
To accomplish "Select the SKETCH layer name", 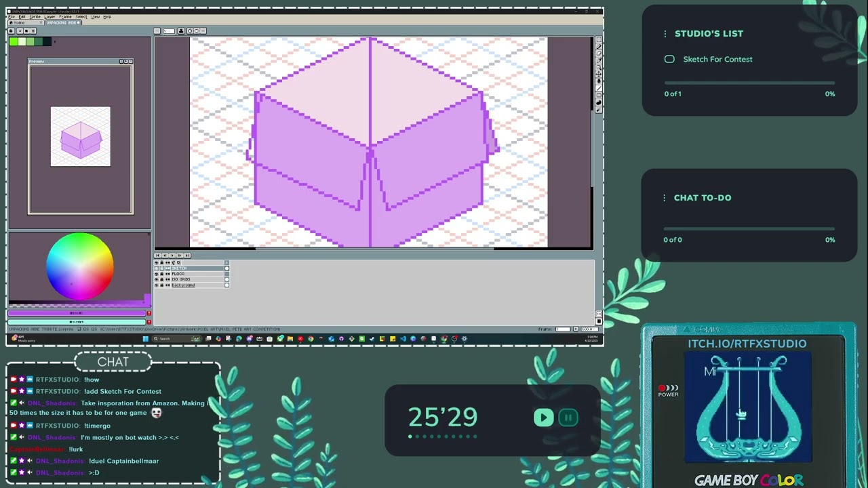I will 179,268.
